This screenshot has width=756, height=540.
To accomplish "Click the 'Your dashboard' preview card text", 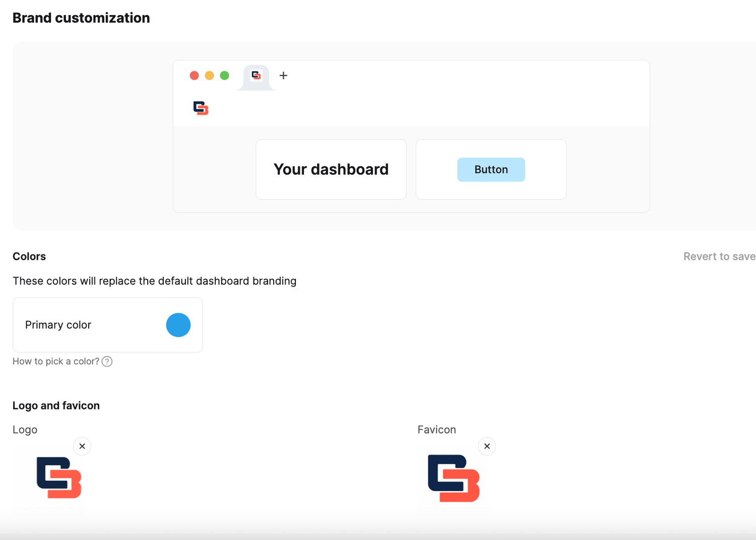I will point(331,169).
